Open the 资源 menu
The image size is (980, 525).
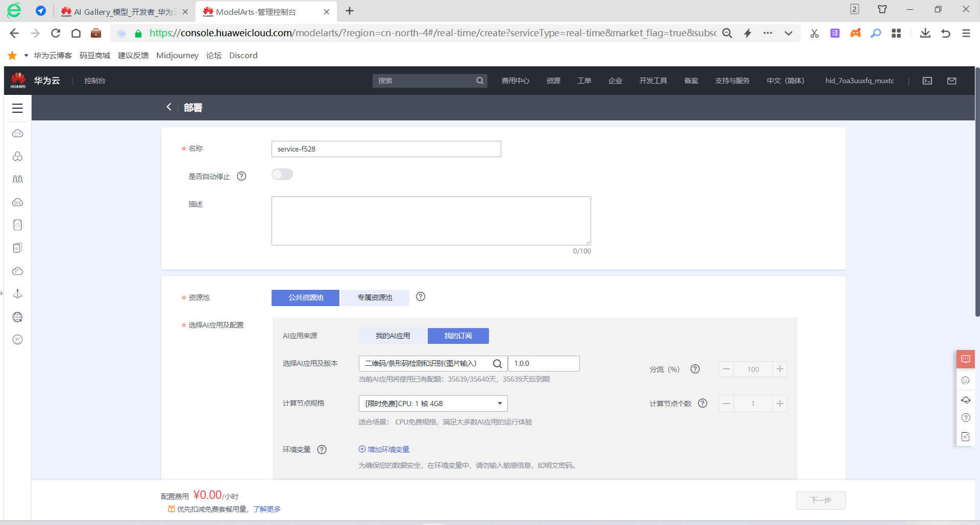[x=553, y=81]
